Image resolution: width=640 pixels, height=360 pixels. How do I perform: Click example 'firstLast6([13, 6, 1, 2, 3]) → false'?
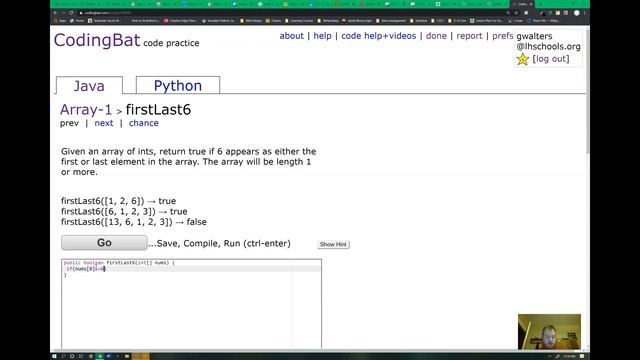tap(134, 222)
